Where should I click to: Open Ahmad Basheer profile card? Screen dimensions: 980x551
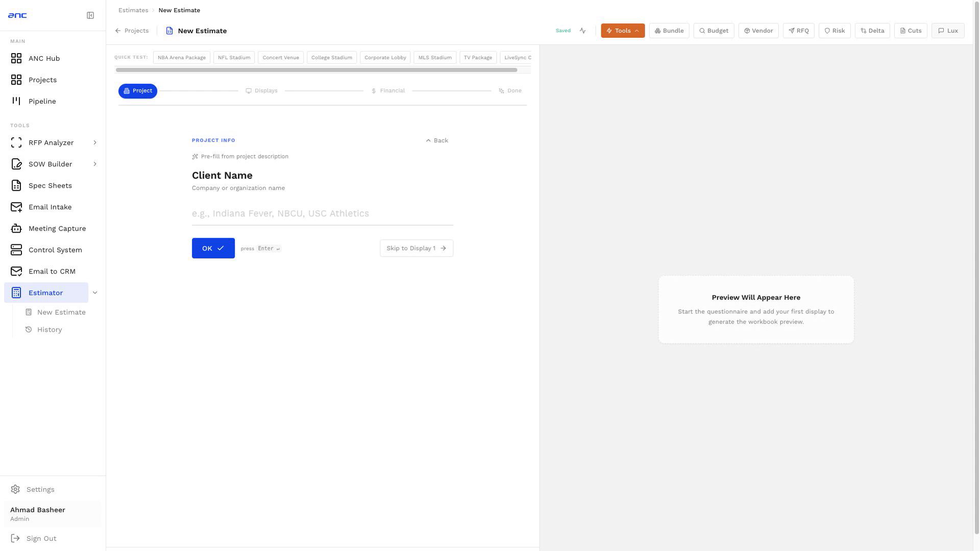pyautogui.click(x=53, y=514)
